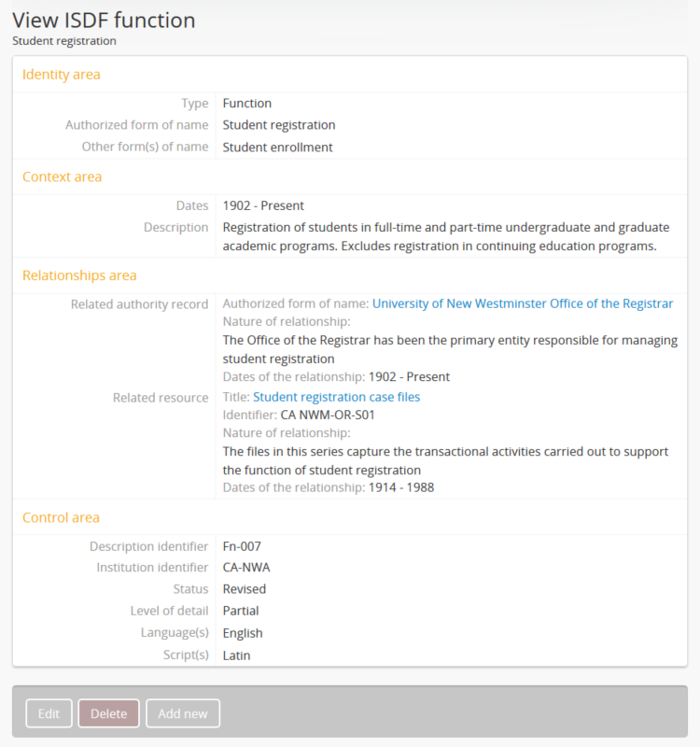Click the View ISDF function page title

click(x=104, y=20)
